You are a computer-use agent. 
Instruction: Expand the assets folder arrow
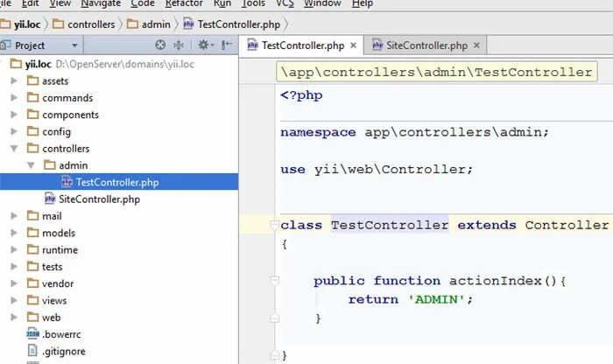coord(14,80)
